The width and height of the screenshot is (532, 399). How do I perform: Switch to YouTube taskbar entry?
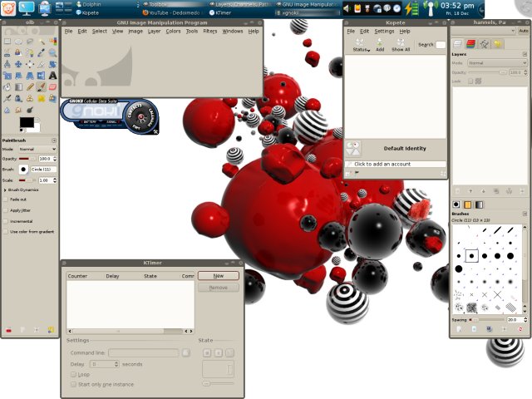coord(171,13)
